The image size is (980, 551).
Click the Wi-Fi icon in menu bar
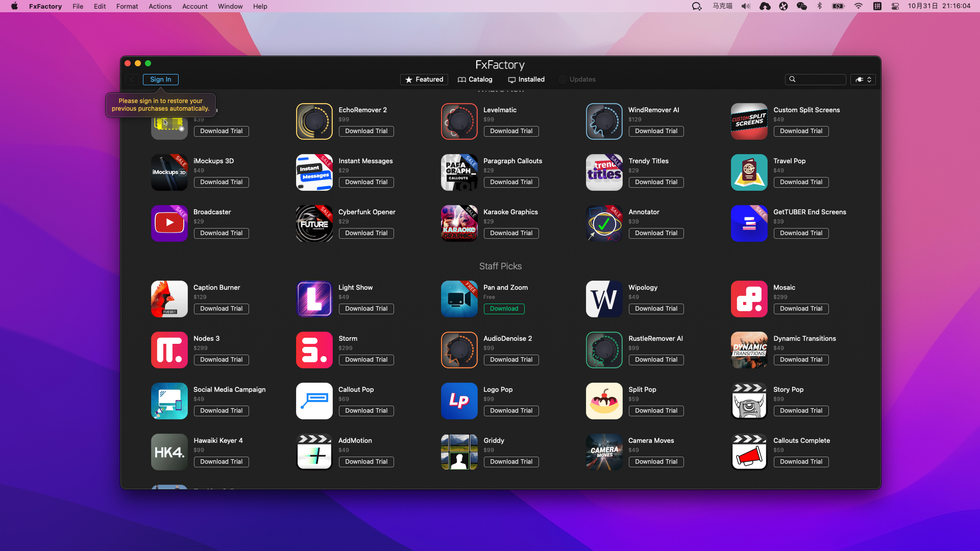(x=858, y=6)
